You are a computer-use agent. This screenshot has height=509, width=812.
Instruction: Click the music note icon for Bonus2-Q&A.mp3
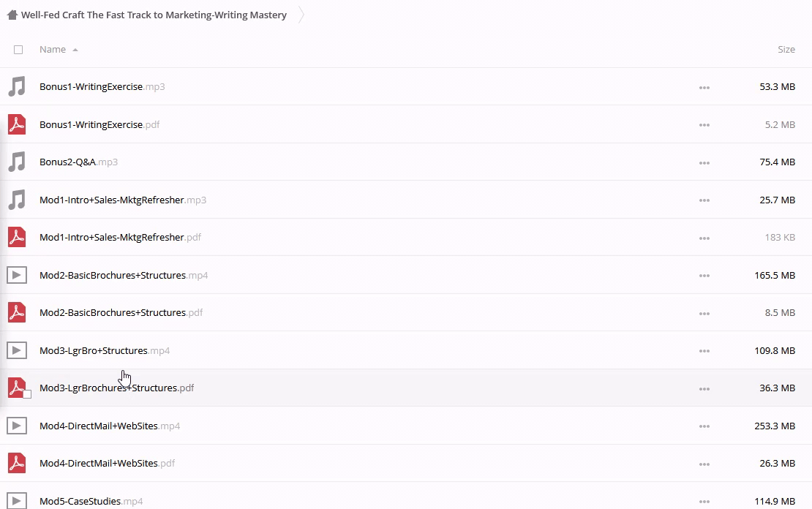[x=17, y=162]
